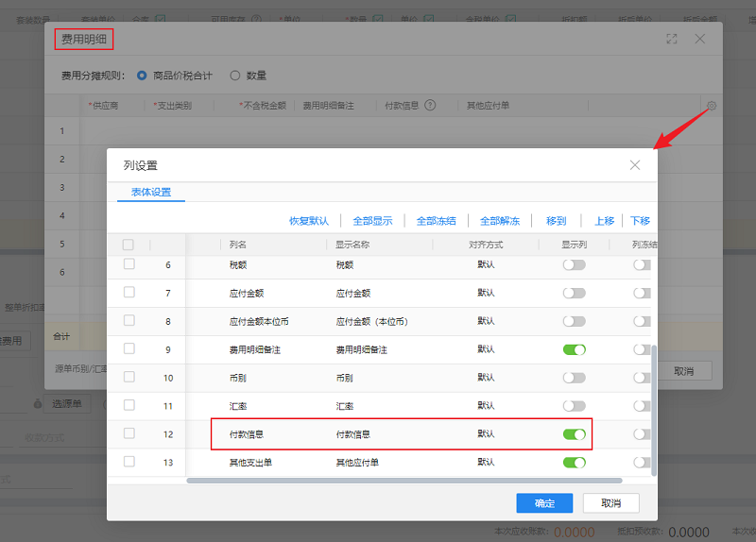Viewport: 756px width, 542px height.
Task: Open 对齐方式 dropdown for 其他支出单 row
Action: point(486,463)
